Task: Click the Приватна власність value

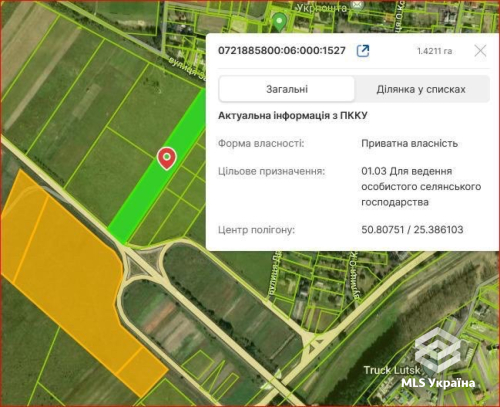Action: pyautogui.click(x=409, y=143)
